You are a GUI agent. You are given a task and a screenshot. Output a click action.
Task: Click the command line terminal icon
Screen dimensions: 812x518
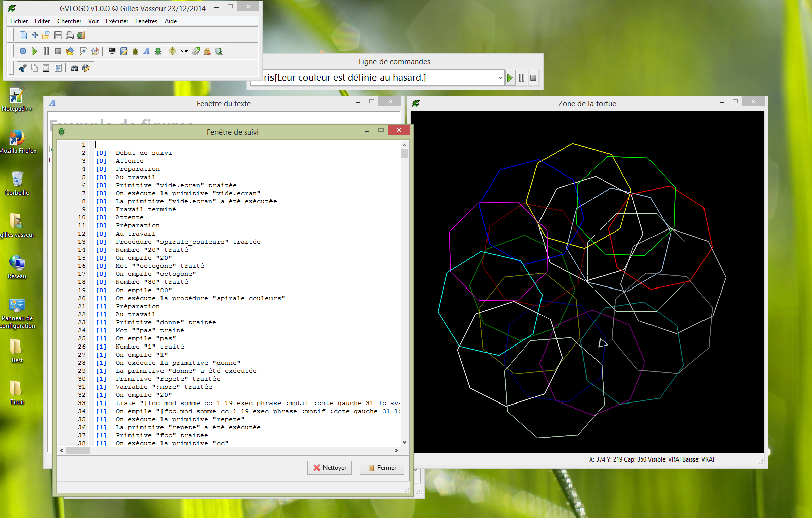[112, 51]
